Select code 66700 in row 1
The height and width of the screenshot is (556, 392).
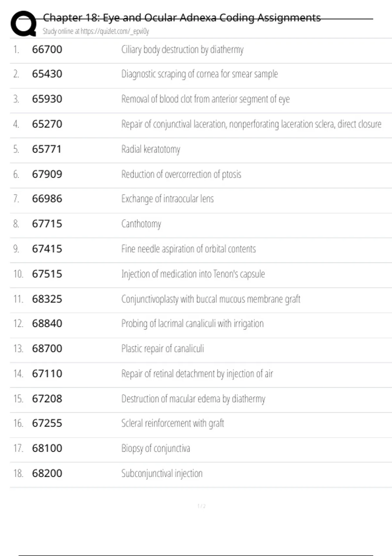[47, 49]
